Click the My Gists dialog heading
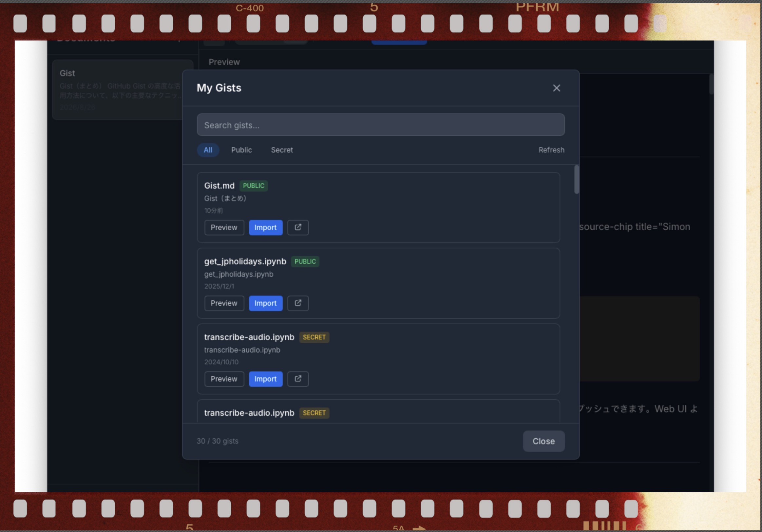Screen dimensions: 762x532 (219, 88)
